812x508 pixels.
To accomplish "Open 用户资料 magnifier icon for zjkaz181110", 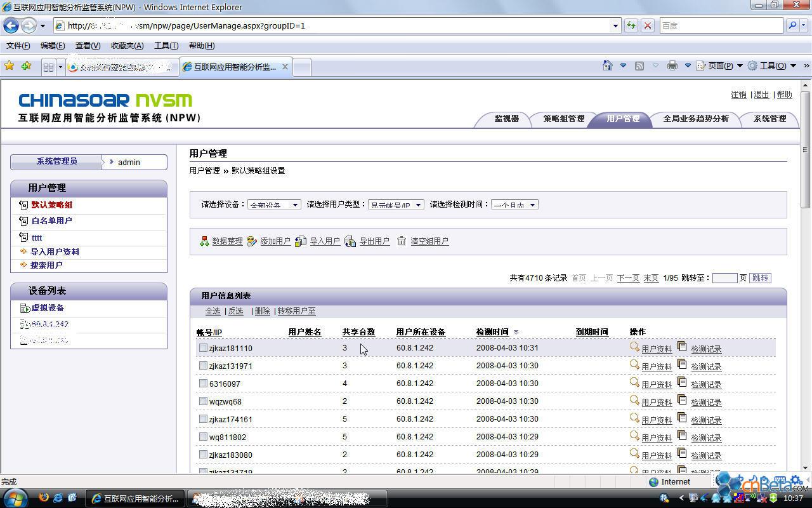I will tap(634, 347).
